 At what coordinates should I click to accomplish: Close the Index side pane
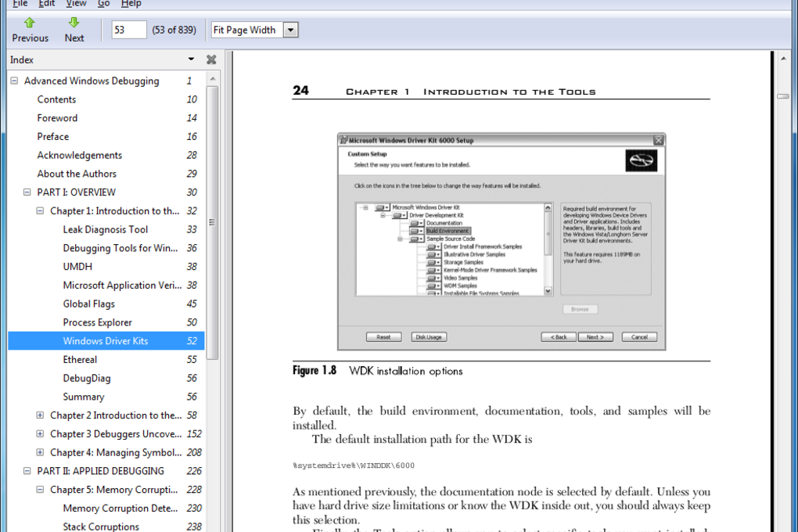click(211, 59)
